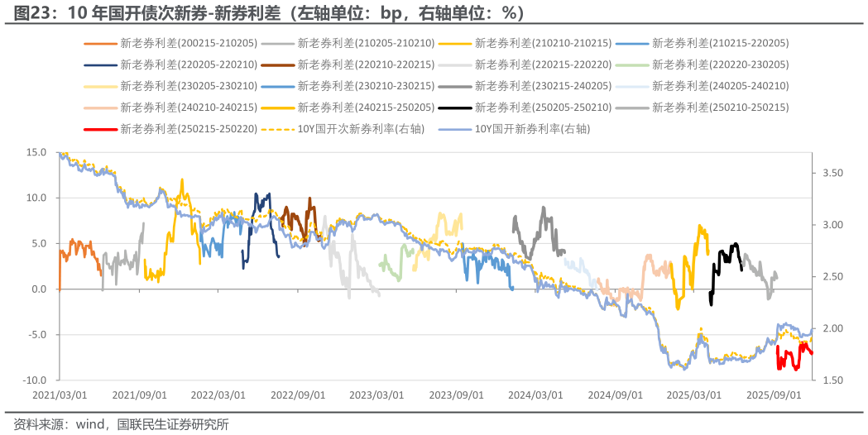Select legend label 新老券利差(230215-240205)

[x=543, y=86]
